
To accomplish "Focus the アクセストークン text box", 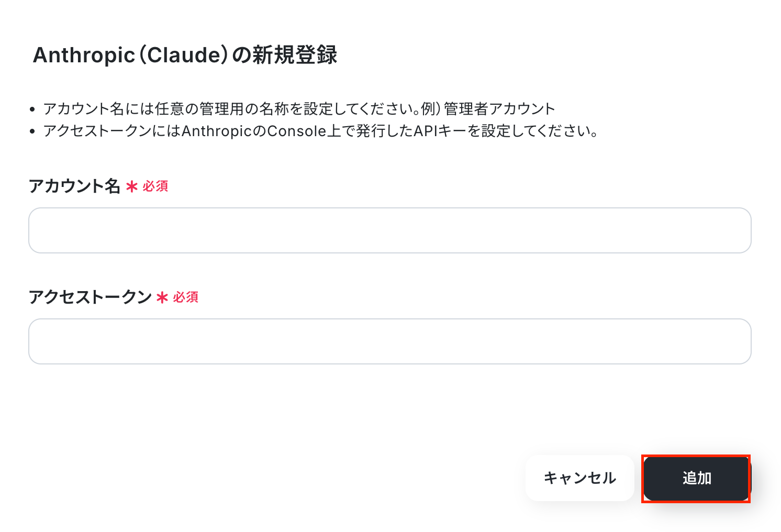I will [x=389, y=341].
